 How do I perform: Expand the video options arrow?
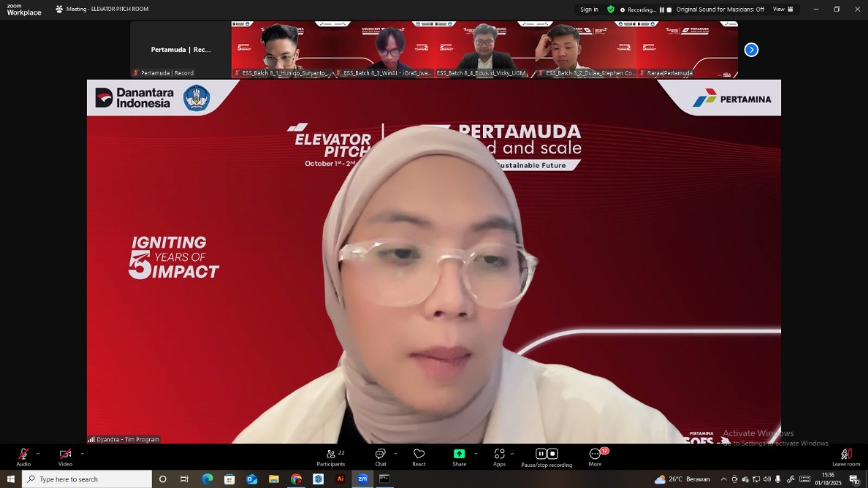(82, 453)
